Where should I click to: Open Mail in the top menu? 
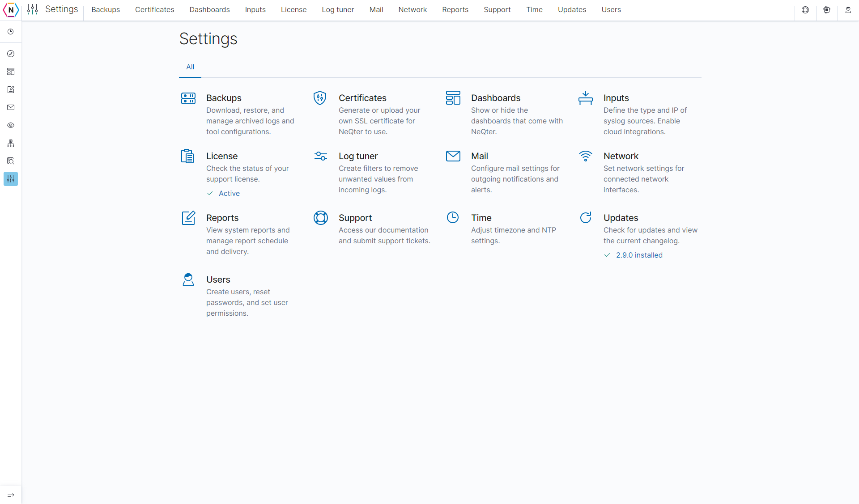(x=376, y=10)
